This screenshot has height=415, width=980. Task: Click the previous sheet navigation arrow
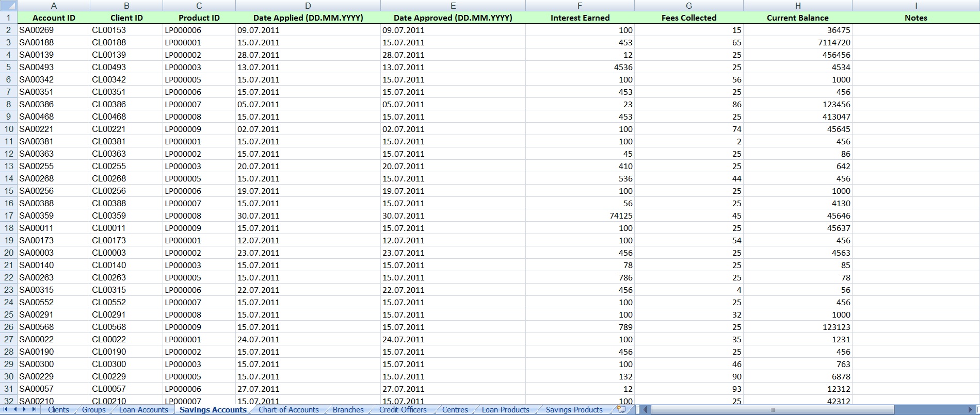(x=15, y=409)
